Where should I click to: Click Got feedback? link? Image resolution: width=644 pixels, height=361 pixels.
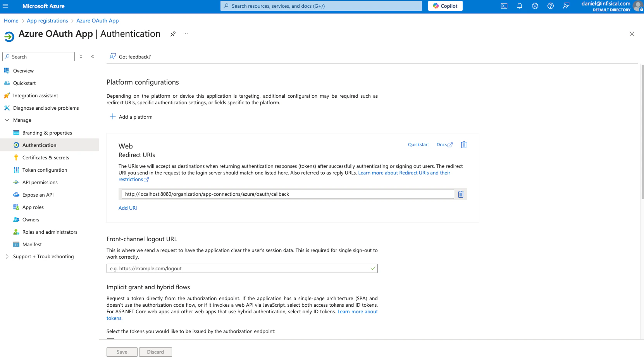point(130,57)
